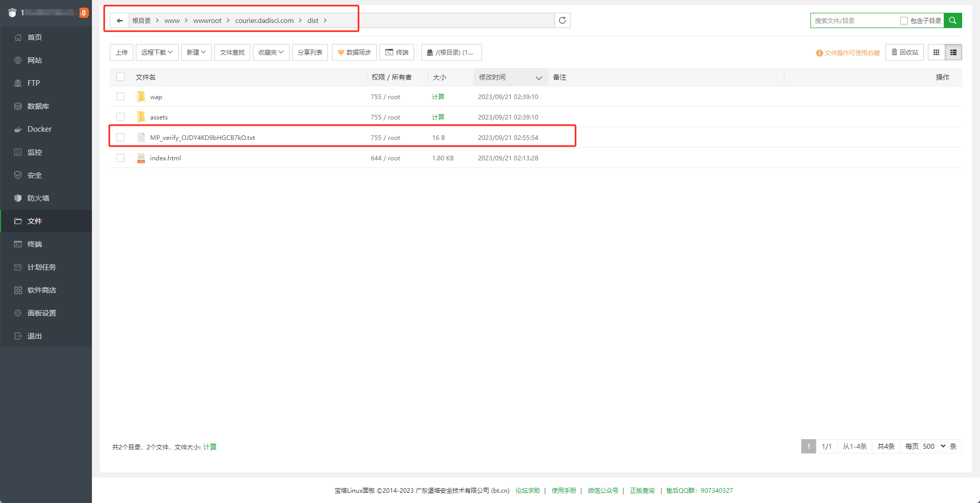
Task: Go to Docker in the sidebar
Action: 39,129
